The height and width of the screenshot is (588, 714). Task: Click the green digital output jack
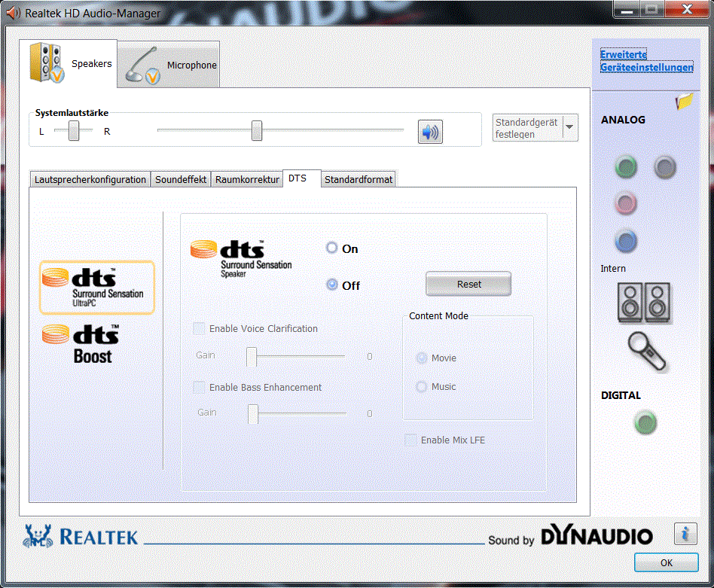[645, 423]
